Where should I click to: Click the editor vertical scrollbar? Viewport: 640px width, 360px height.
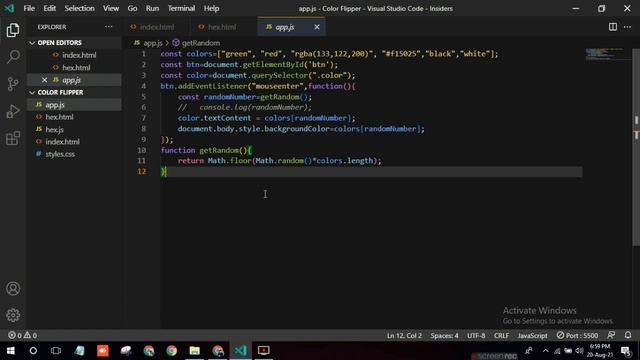coord(636,147)
